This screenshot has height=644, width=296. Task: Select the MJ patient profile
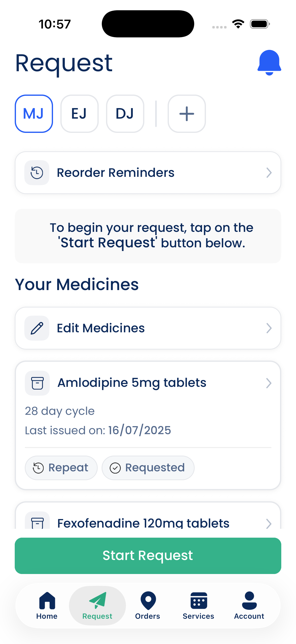(34, 114)
